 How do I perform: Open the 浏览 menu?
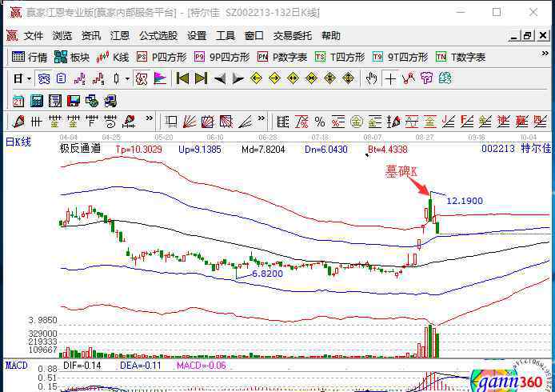pyautogui.click(x=62, y=36)
